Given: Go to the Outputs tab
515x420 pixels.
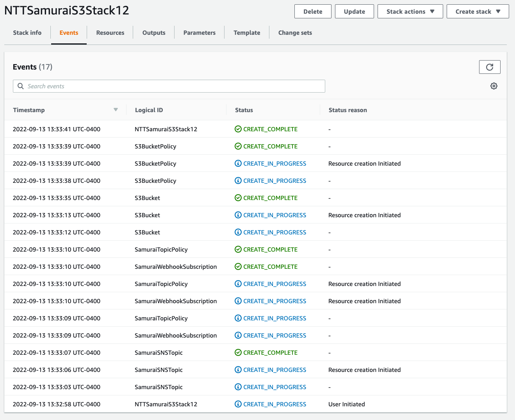Looking at the screenshot, I should (x=154, y=33).
